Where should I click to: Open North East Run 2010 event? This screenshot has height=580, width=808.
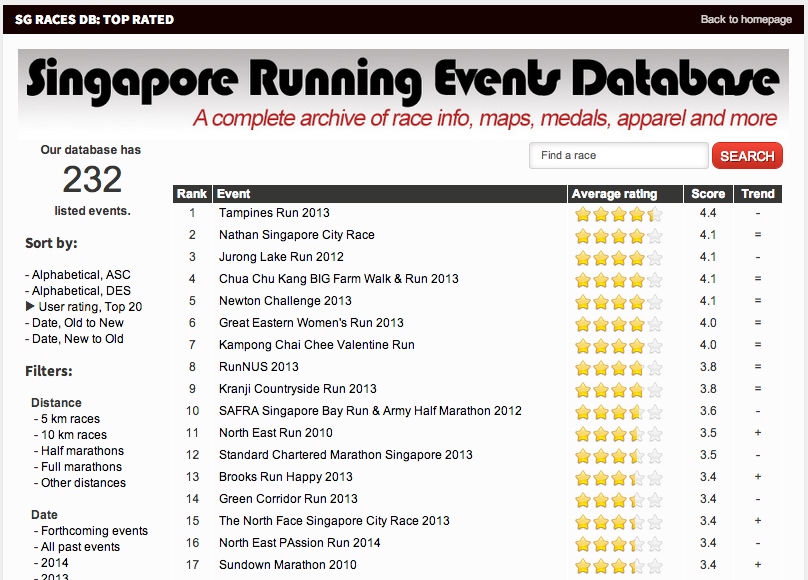click(276, 433)
